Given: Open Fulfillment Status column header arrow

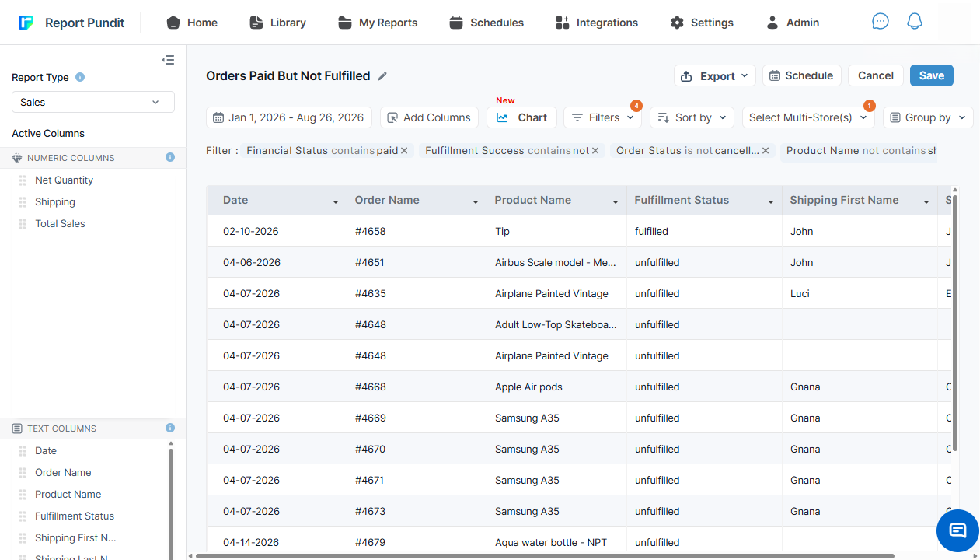Looking at the screenshot, I should [x=771, y=201].
